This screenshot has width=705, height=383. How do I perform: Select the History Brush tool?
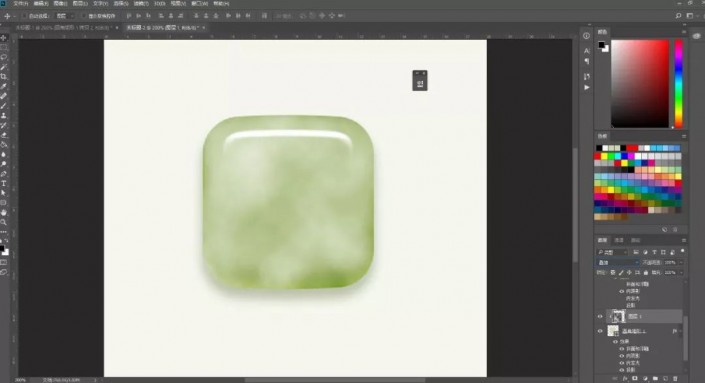pyautogui.click(x=4, y=125)
